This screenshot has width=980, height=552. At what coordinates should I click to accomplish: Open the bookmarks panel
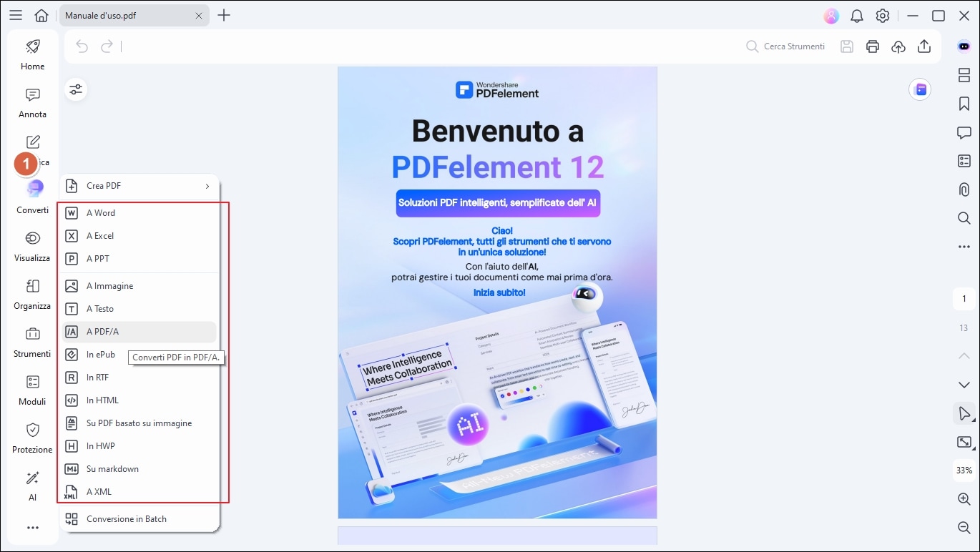(964, 103)
